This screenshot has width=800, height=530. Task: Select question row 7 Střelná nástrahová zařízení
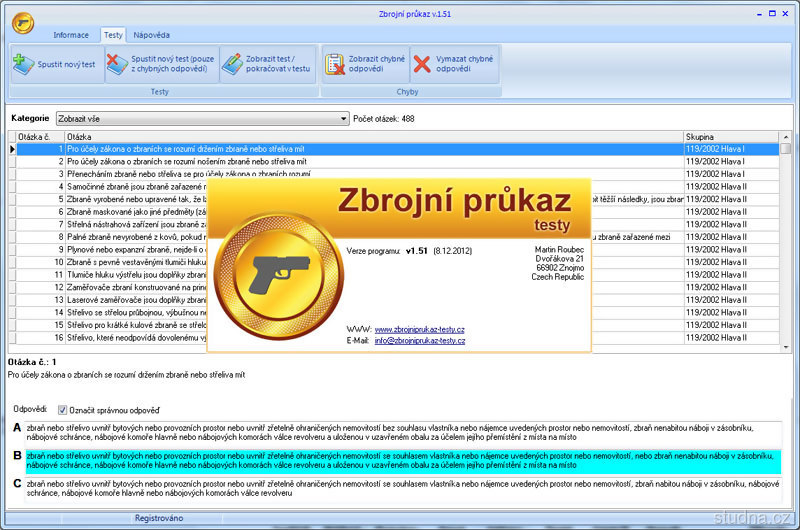pyautogui.click(x=398, y=224)
